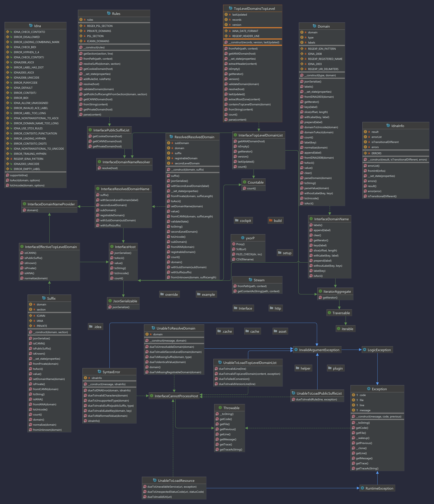434x504 pixels.
Task: Click the Rules class header icon
Action: click(x=109, y=13)
